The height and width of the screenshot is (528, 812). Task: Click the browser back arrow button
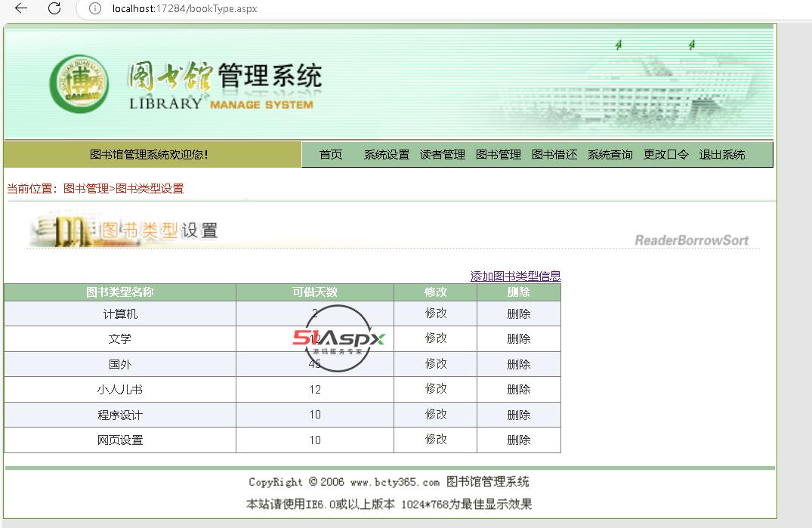pos(21,8)
